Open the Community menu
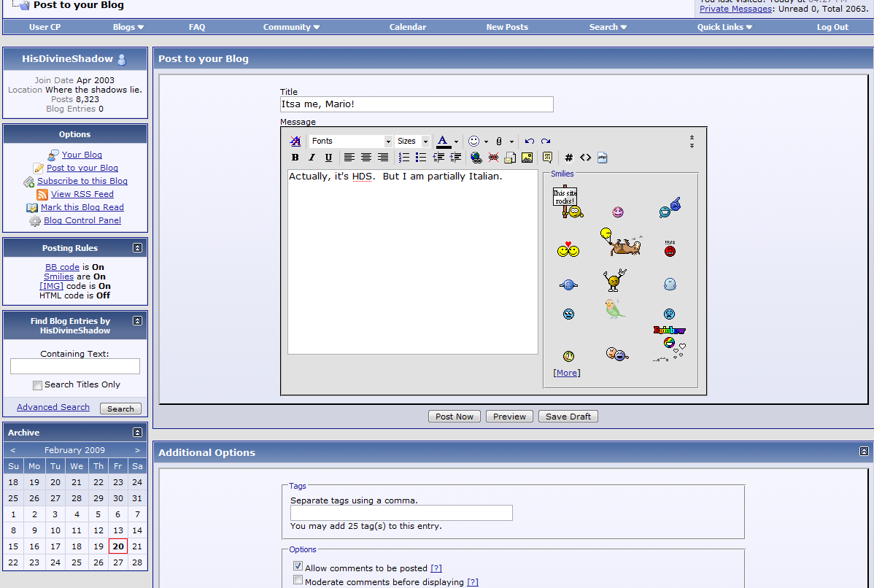The height and width of the screenshot is (588, 874). pos(291,27)
